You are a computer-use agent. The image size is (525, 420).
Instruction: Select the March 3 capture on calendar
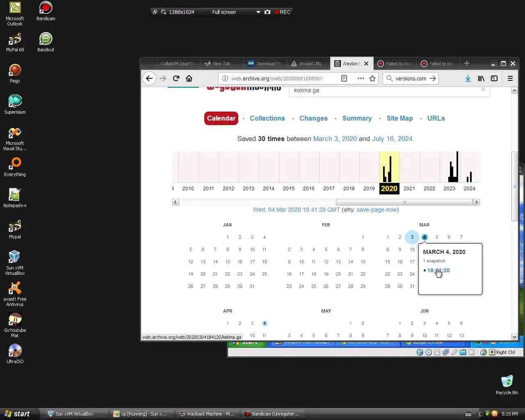412,237
